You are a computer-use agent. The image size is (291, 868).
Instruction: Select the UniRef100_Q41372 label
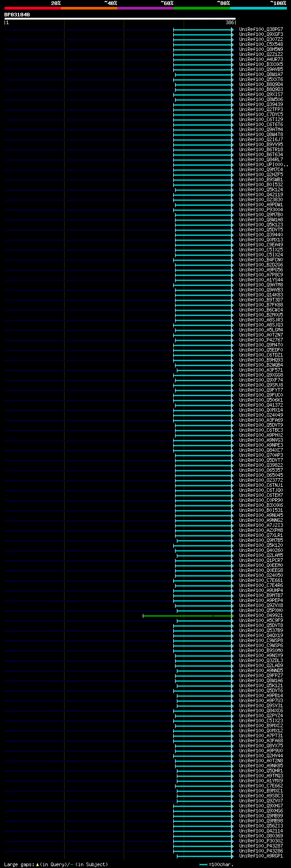261,405
